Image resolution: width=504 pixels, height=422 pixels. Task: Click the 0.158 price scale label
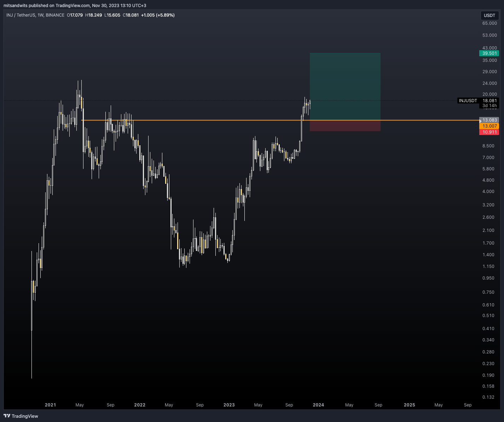pos(488,386)
